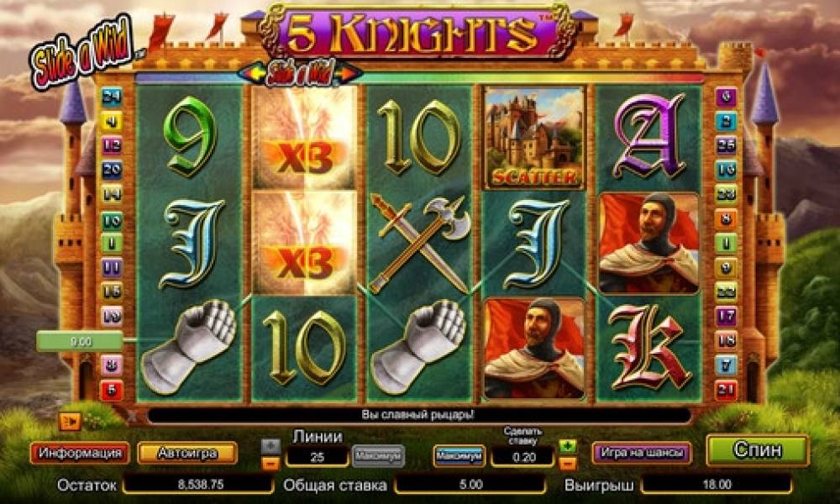Set maximum bet with blue Максимум button

459,456
